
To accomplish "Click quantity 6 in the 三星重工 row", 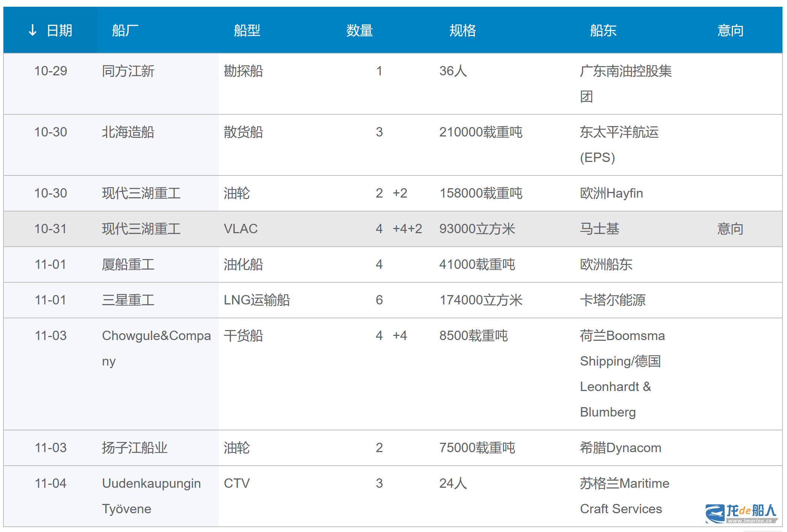I will click(379, 300).
